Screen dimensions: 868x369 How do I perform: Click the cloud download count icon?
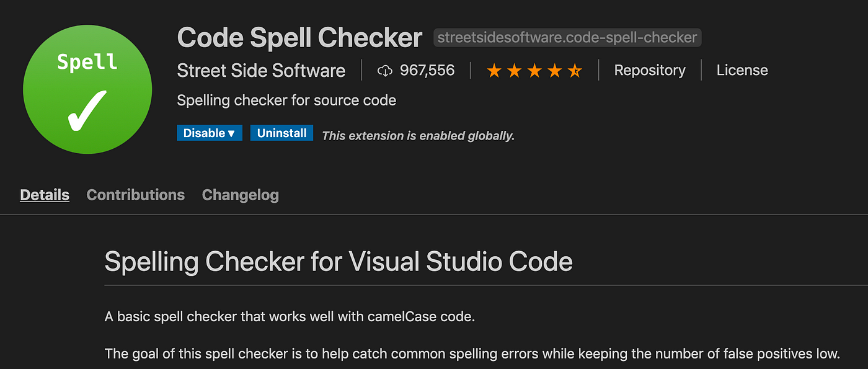[x=385, y=71]
